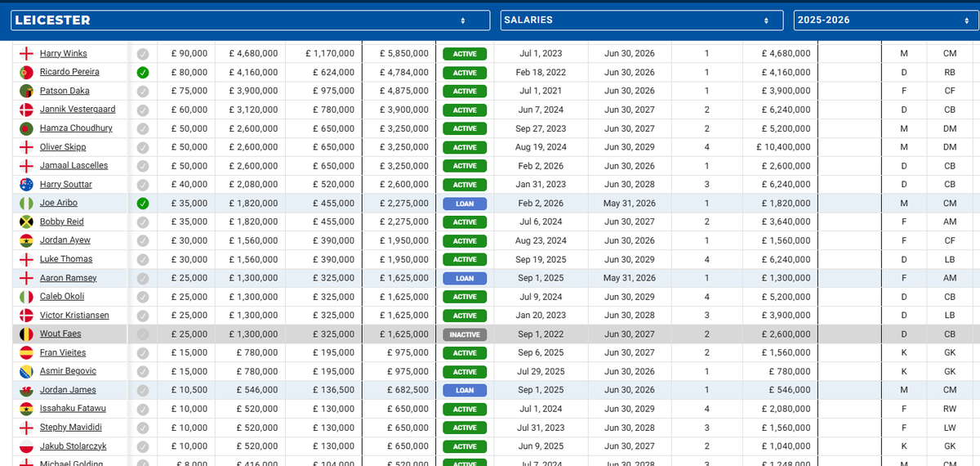Image resolution: width=980 pixels, height=466 pixels.
Task: Click Spain flag icon beside Fran Vieites
Action: pyautogui.click(x=26, y=352)
